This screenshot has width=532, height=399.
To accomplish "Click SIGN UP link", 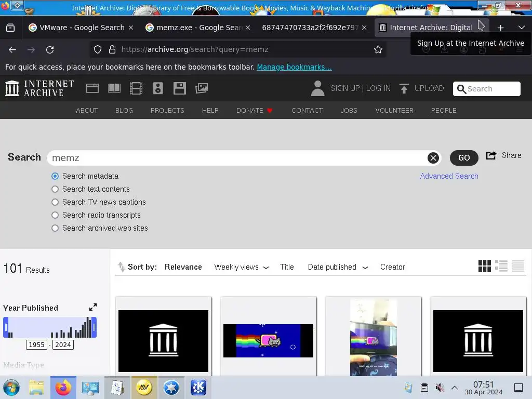I will [345, 88].
